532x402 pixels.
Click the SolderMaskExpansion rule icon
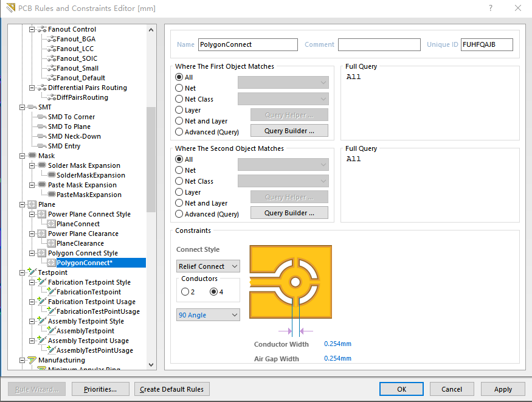point(51,175)
